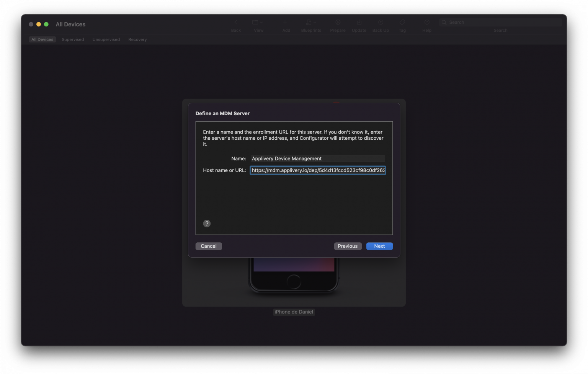This screenshot has height=374, width=588.
Task: Select the Recovery tab
Action: coord(137,39)
